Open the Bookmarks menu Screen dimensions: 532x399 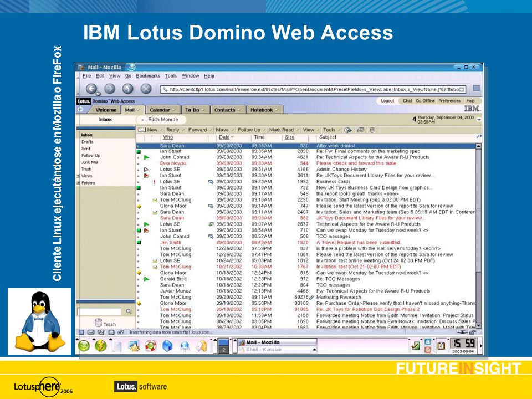[148, 76]
